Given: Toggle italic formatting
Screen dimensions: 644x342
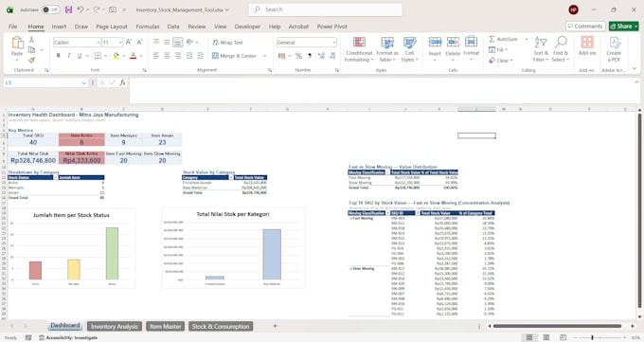Looking at the screenshot, I should click(x=68, y=56).
